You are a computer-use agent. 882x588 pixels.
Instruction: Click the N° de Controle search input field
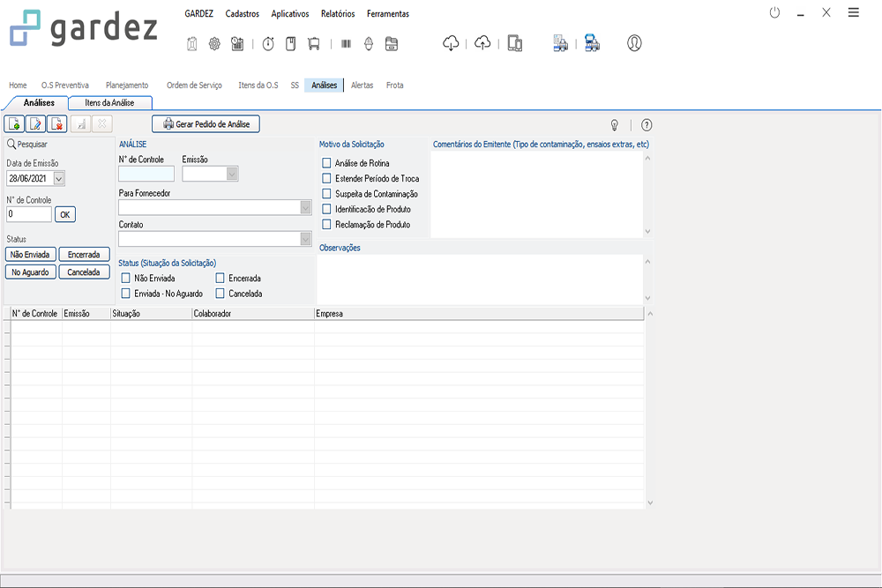pos(29,214)
